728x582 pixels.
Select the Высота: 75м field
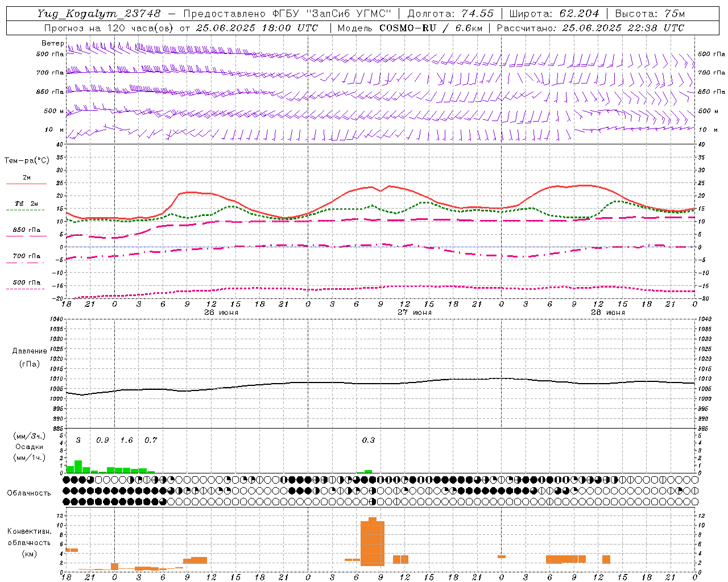[650, 14]
